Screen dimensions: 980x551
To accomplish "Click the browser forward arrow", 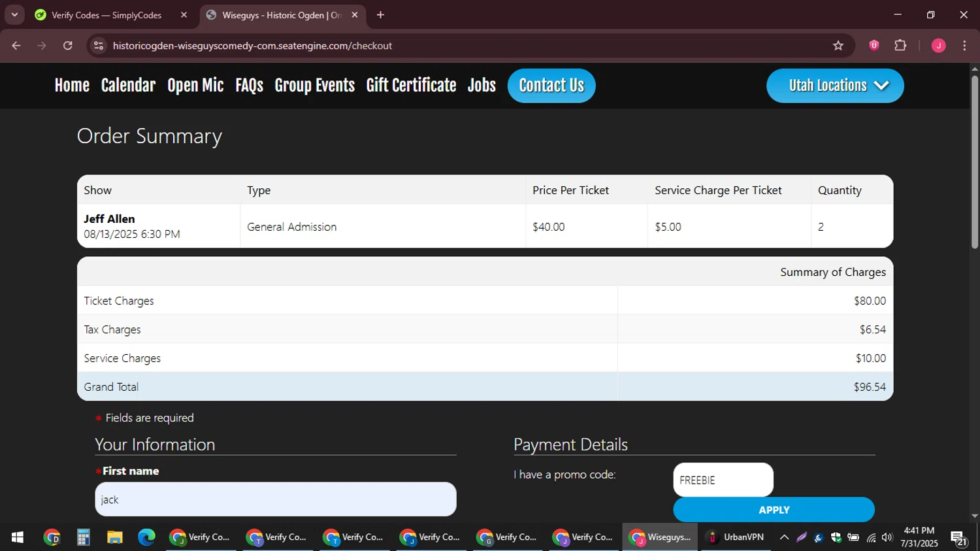I will pos(42,46).
